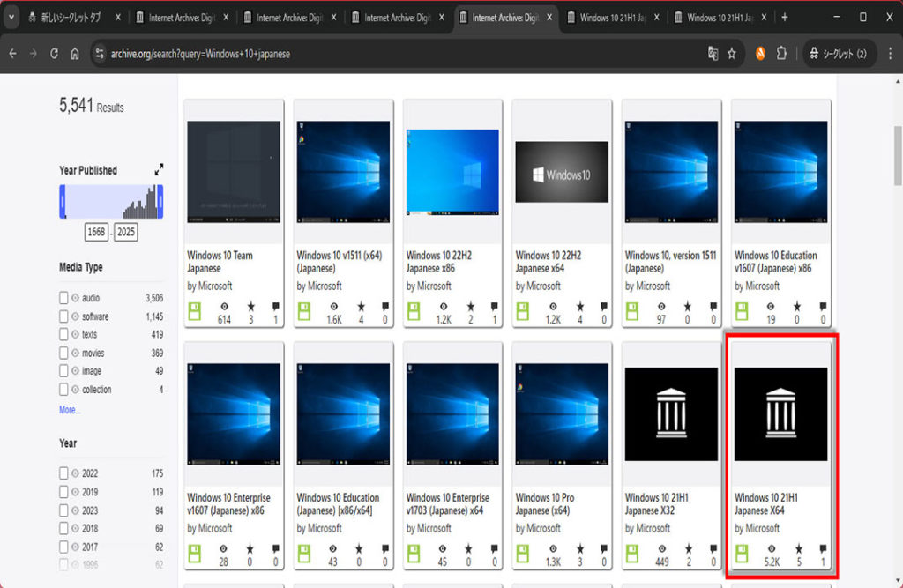Click the browser home button
The height and width of the screenshot is (588, 903).
pyautogui.click(x=76, y=54)
